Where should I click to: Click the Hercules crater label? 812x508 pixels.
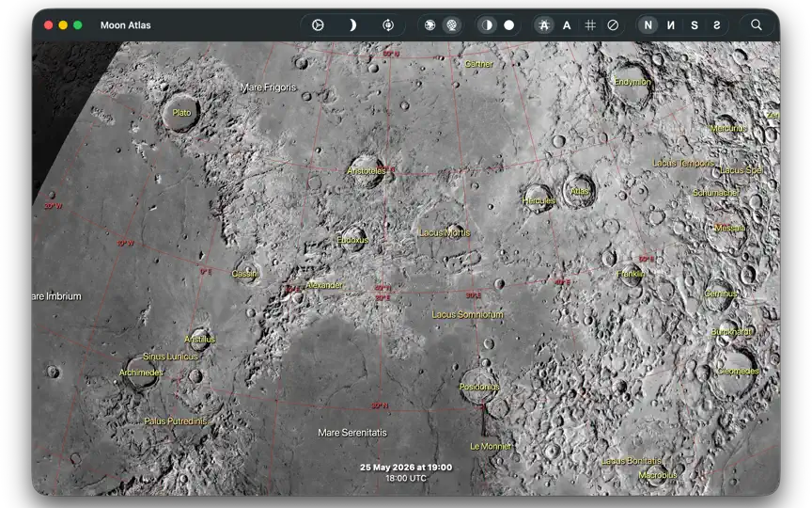click(539, 200)
